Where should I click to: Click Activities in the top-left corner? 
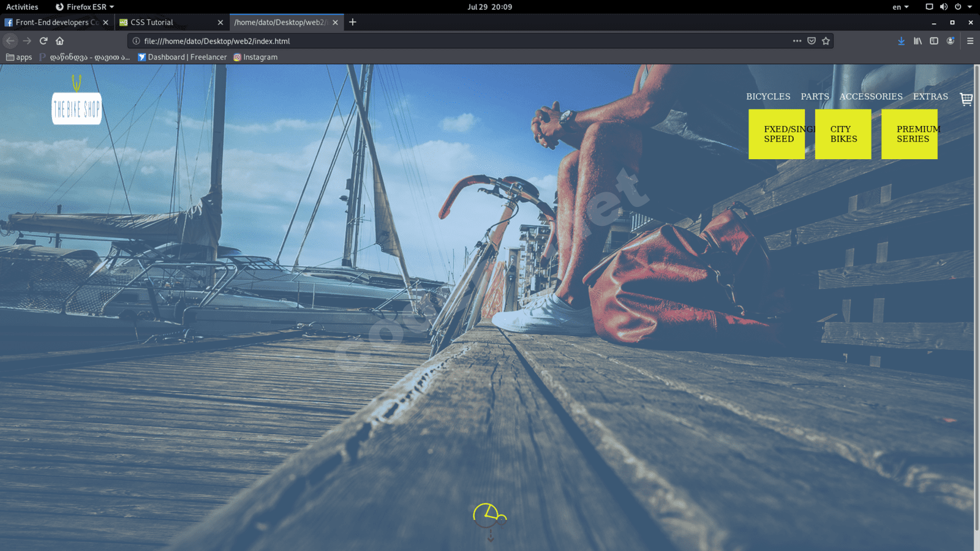click(x=23, y=7)
